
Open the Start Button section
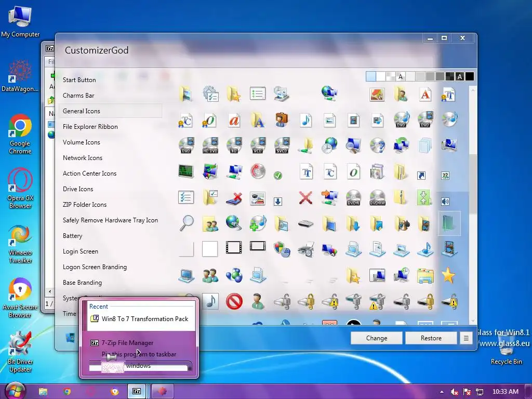[79, 80]
